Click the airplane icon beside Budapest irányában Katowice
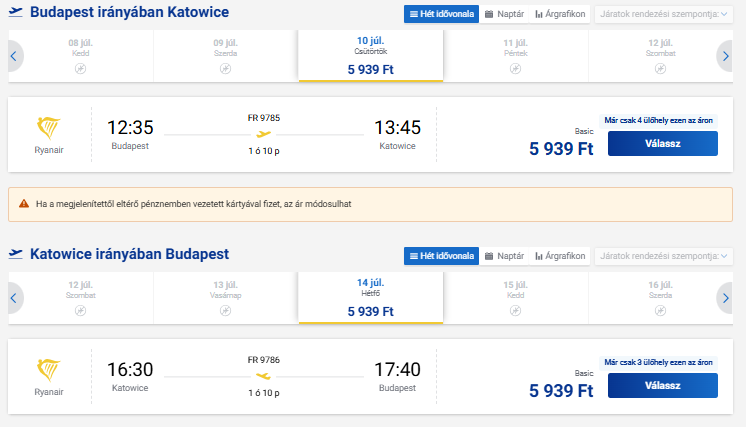This screenshot has height=427, width=746. (x=15, y=13)
